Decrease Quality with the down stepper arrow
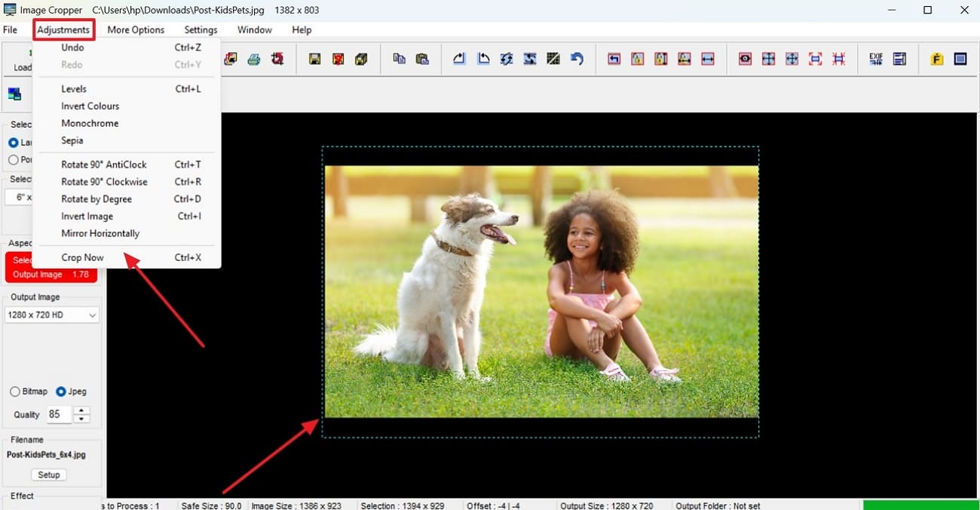Screen dimensions: 980x510 [x=81, y=419]
